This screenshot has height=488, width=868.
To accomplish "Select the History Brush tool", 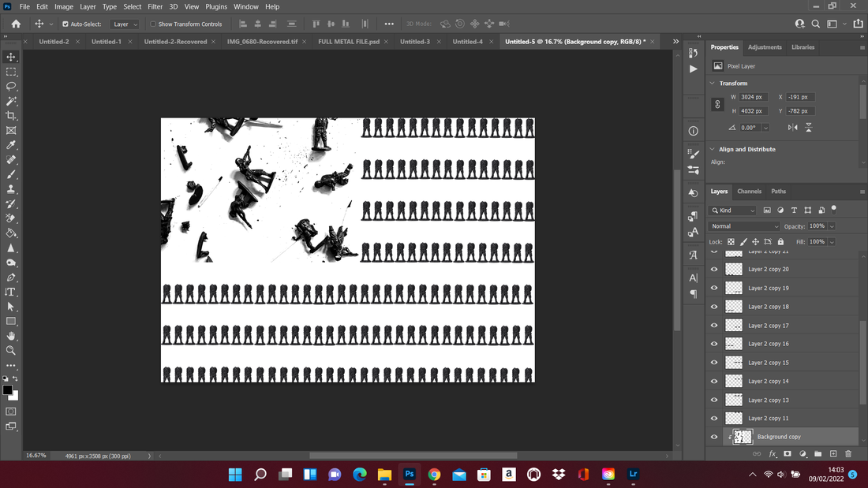I will [10, 203].
